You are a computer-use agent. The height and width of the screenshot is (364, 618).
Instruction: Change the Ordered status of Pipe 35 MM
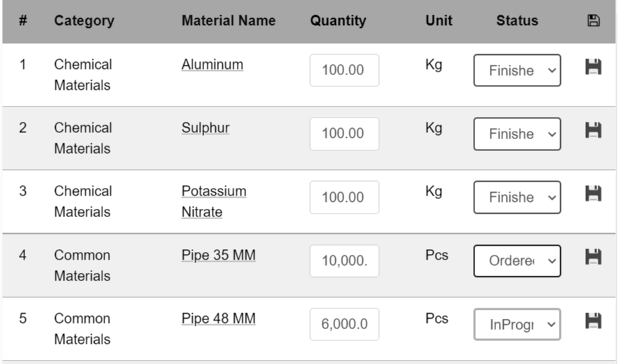[x=517, y=261]
